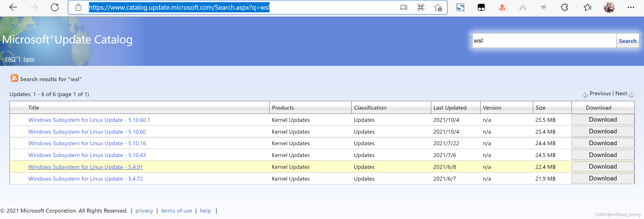
Task: Click the Updates 1 - 6 of 6 text
Action: pos(49,94)
